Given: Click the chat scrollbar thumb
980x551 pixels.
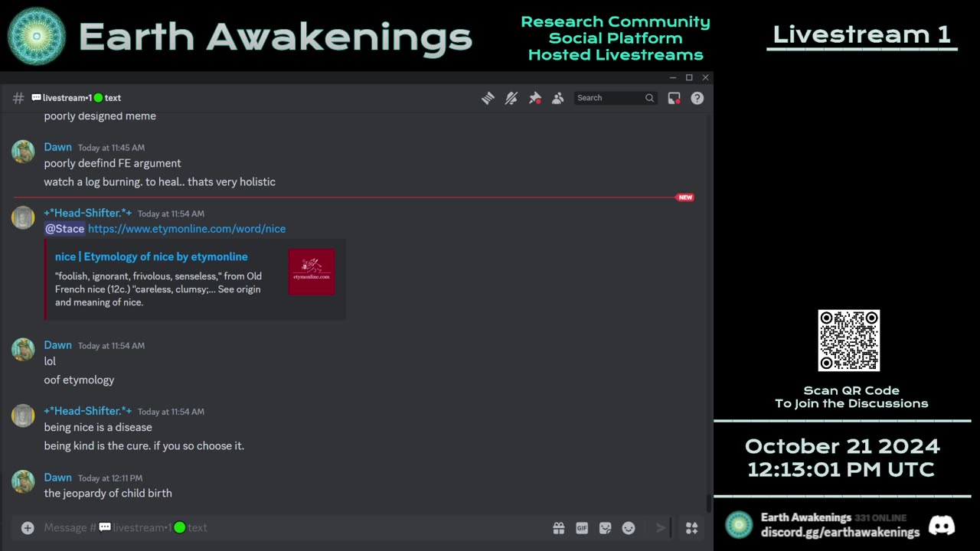Looking at the screenshot, I should pos(709,504).
